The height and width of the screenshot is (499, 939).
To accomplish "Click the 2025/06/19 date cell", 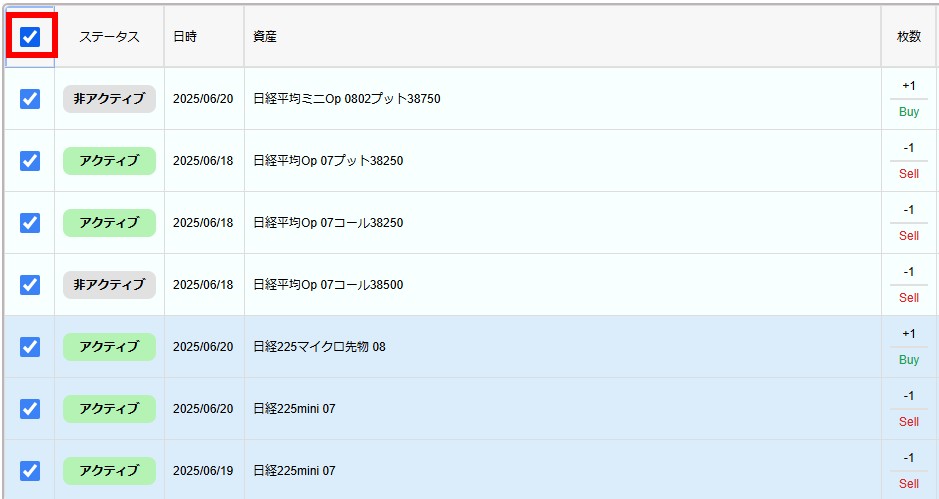I will pyautogui.click(x=203, y=471).
